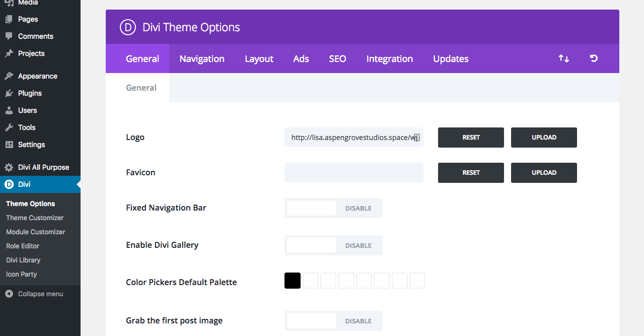Open the Settings menu item

[x=40, y=145]
